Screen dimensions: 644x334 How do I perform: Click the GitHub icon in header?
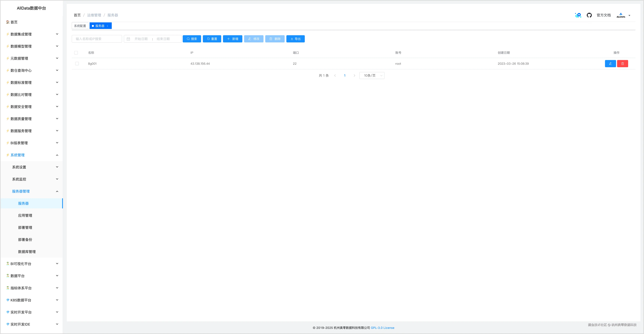point(589,15)
